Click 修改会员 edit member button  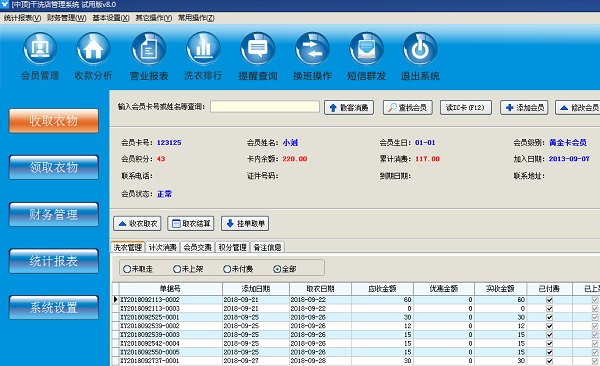(x=578, y=108)
